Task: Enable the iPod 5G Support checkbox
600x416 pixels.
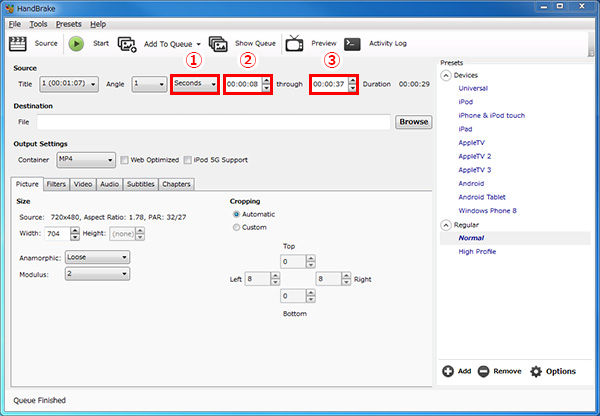Action: 188,160
